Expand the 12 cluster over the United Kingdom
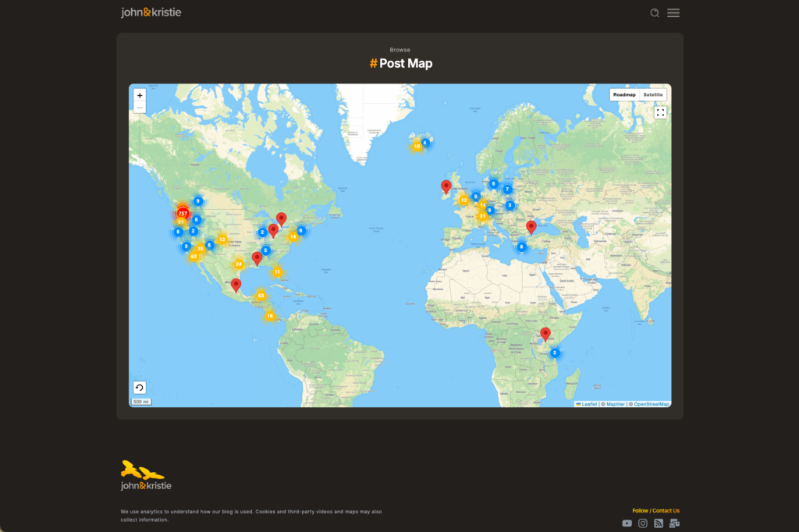Image resolution: width=799 pixels, height=532 pixels. (463, 200)
